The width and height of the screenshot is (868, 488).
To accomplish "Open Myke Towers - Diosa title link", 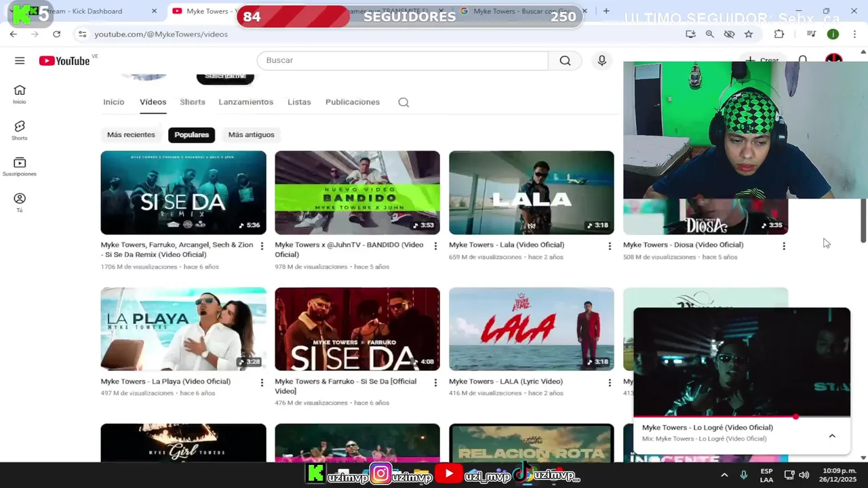I will [x=684, y=245].
